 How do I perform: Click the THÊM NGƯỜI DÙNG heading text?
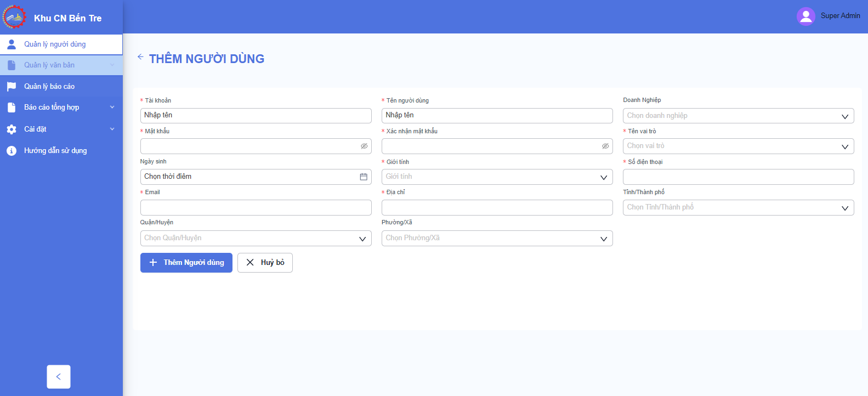tap(207, 59)
